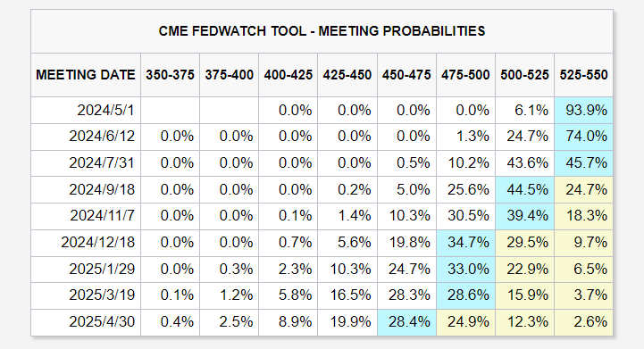Screen dimensions: 644x349
Task: Click the 350-375 column header
Action: (170, 75)
